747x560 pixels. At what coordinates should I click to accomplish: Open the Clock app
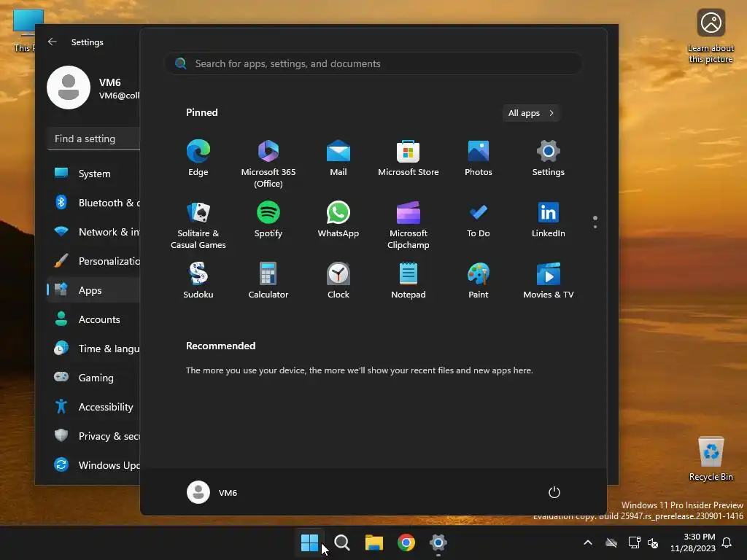(x=338, y=281)
